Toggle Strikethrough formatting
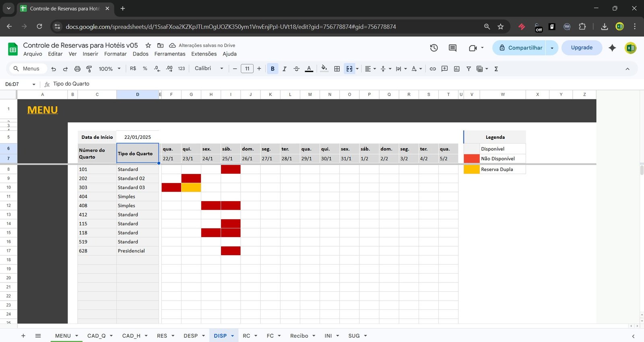The height and width of the screenshot is (342, 644). [x=297, y=69]
